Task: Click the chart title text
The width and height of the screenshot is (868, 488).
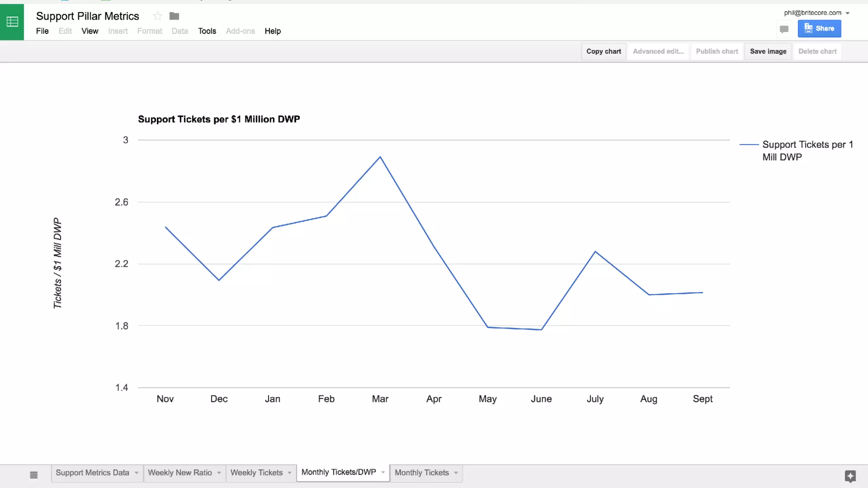Action: [x=219, y=119]
